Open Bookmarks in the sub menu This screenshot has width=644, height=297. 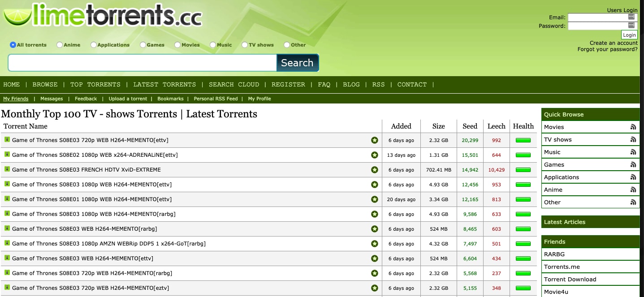pos(170,99)
